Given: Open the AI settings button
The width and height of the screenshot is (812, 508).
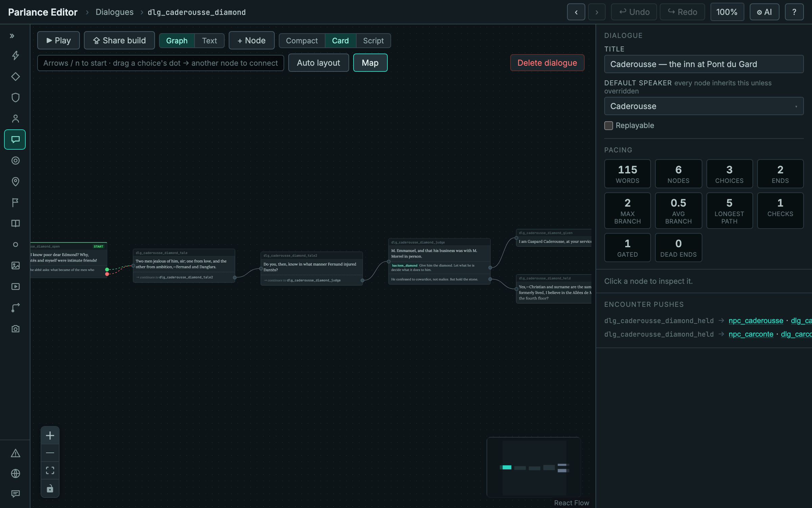Looking at the screenshot, I should coord(764,12).
